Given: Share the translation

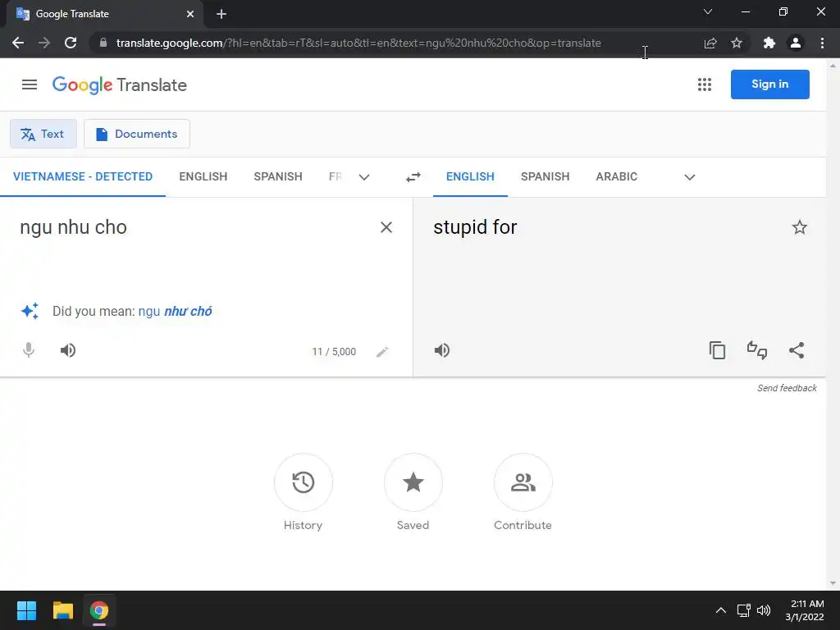Looking at the screenshot, I should click(x=797, y=350).
